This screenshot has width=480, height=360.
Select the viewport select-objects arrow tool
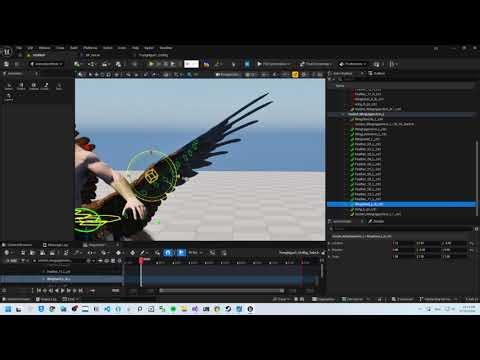point(90,74)
